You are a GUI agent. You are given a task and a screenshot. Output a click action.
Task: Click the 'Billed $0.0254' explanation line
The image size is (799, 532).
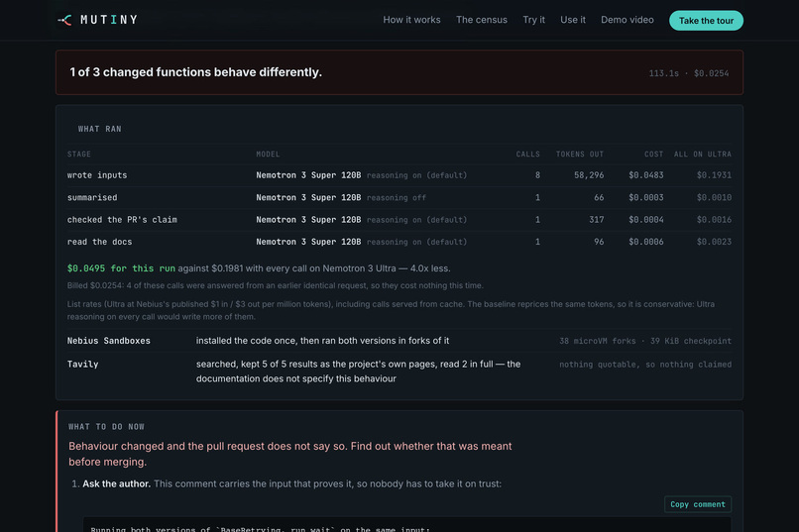276,285
